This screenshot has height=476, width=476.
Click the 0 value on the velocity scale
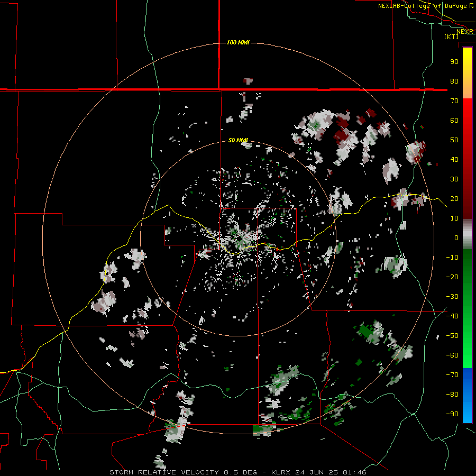(x=456, y=238)
